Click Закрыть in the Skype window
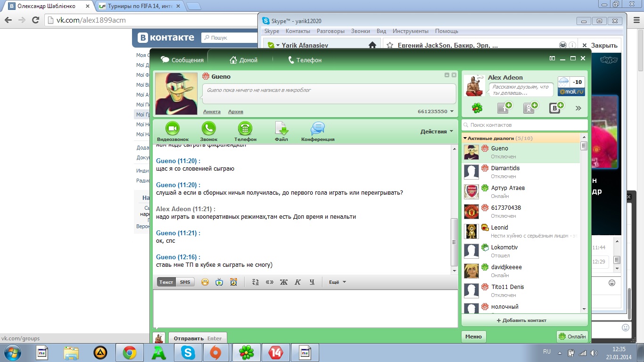Screen dimensions: 644x362 [600, 45]
